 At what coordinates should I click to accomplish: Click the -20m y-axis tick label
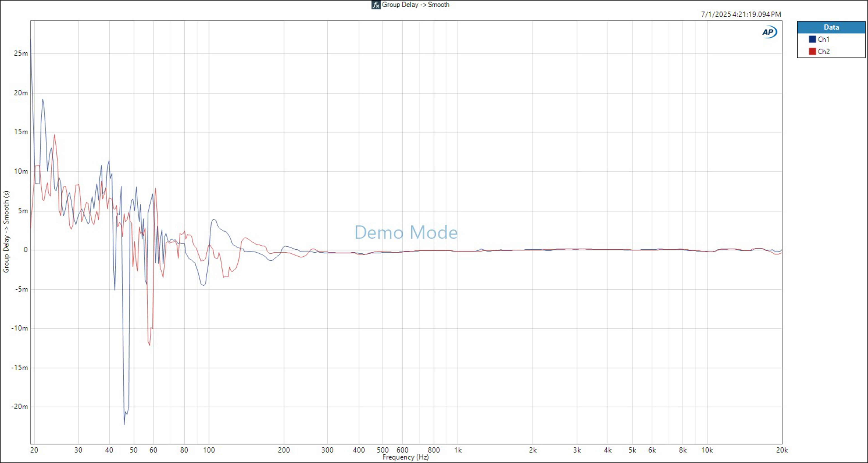(19, 407)
